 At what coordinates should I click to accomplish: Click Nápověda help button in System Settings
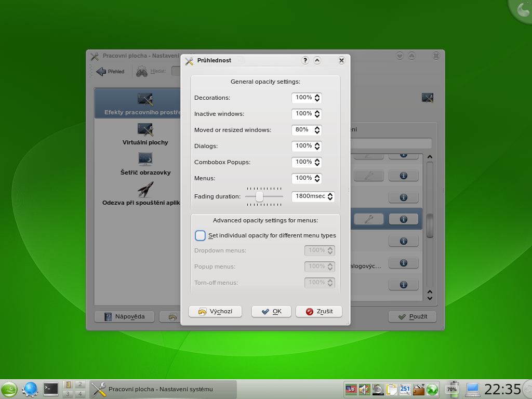[x=124, y=316]
